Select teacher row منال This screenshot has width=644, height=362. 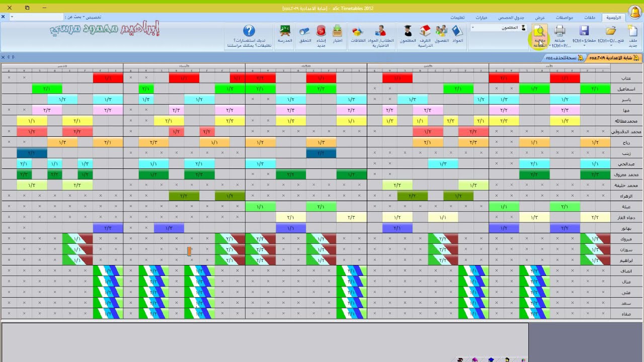point(626,282)
